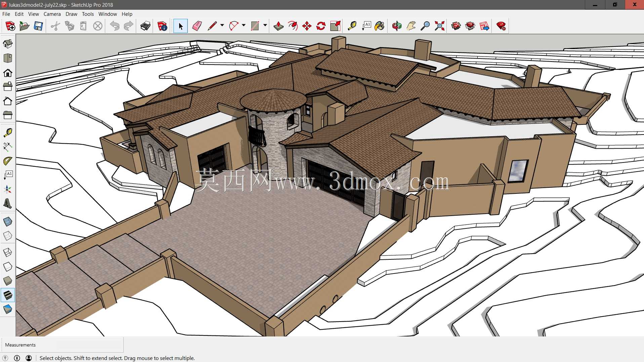Toggle X-Ray face style
The height and width of the screenshot is (362, 644).
(8, 221)
